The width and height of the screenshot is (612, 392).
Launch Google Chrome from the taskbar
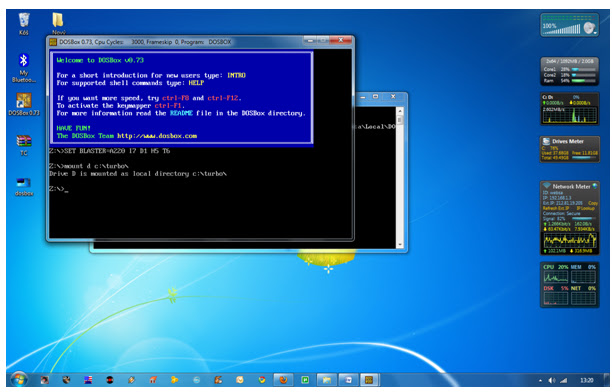click(262, 380)
